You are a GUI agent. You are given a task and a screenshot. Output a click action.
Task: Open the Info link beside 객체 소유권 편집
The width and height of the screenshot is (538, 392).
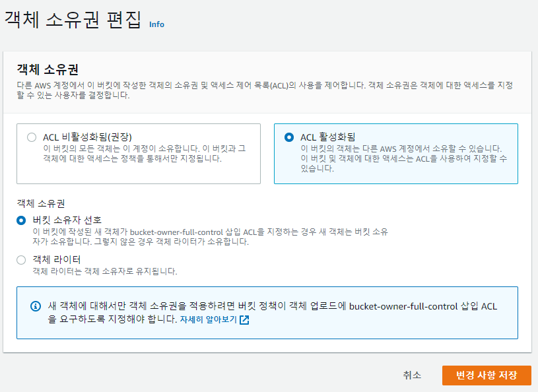156,24
